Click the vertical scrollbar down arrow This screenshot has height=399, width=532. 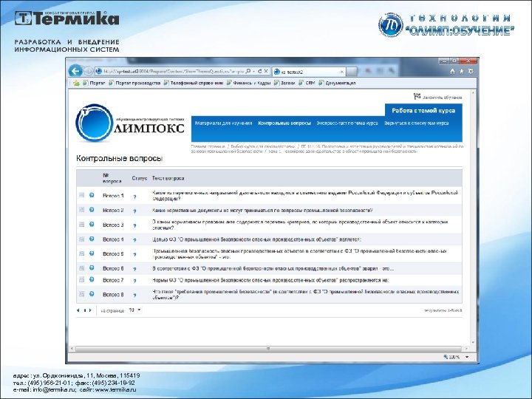[x=473, y=343]
